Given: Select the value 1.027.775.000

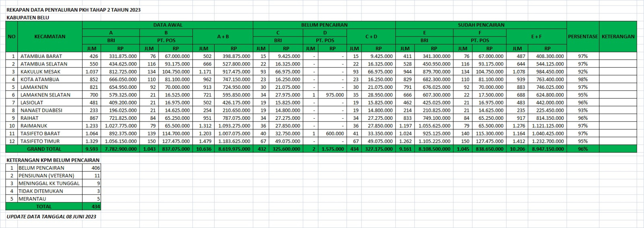Looking at the screenshot, I should pyautogui.click(x=121, y=126).
